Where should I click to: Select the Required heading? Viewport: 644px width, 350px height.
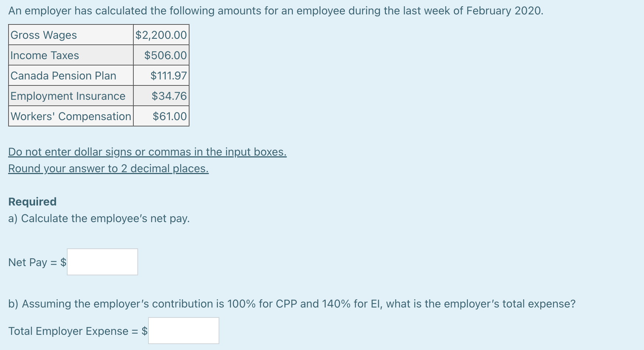[32, 201]
